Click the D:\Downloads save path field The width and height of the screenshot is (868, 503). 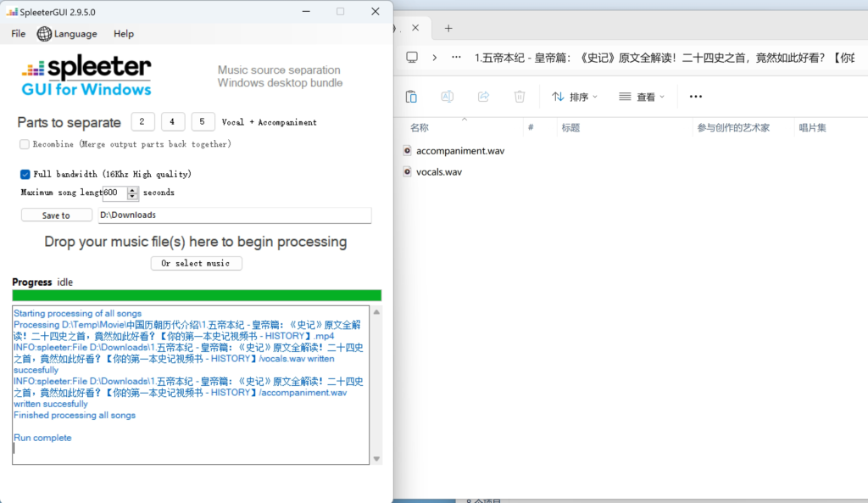point(235,215)
